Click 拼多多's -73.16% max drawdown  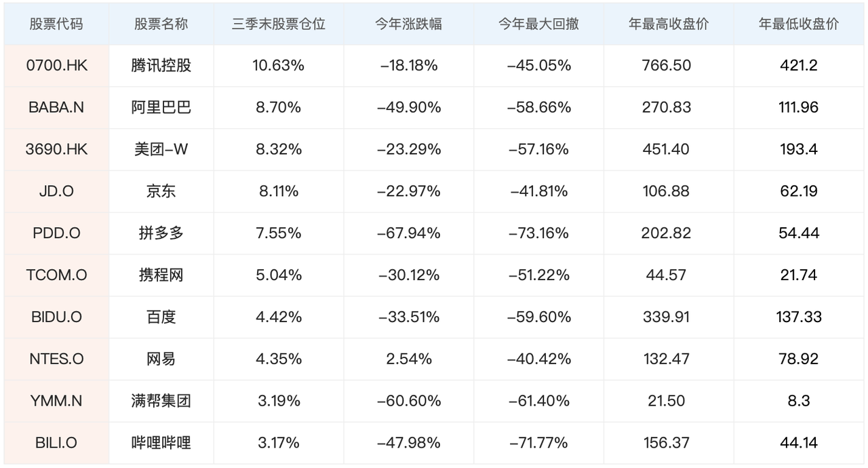[x=539, y=233]
